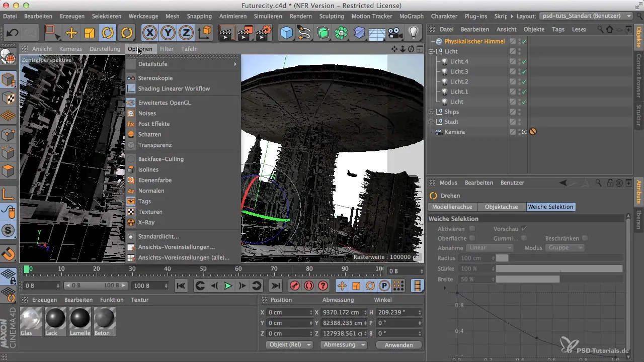Click the Anwenden button

point(398,345)
